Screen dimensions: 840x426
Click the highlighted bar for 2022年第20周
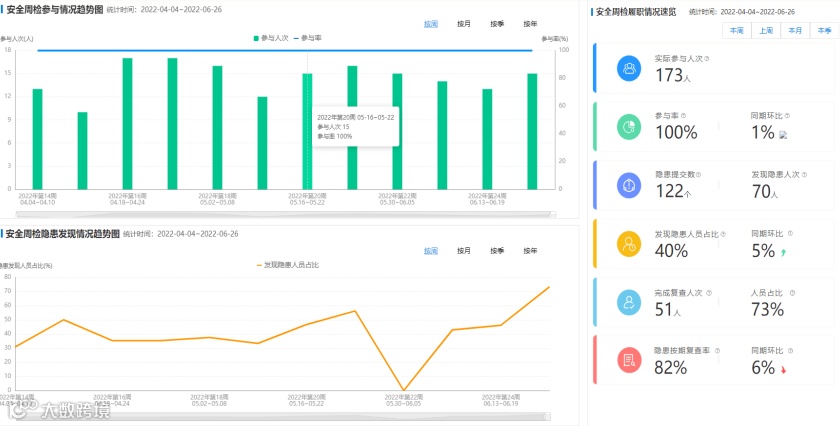coord(308,131)
